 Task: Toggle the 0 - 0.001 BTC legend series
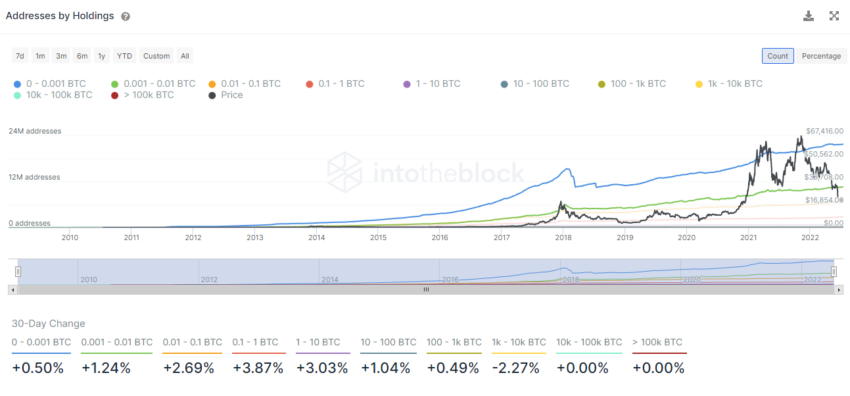tap(49, 84)
